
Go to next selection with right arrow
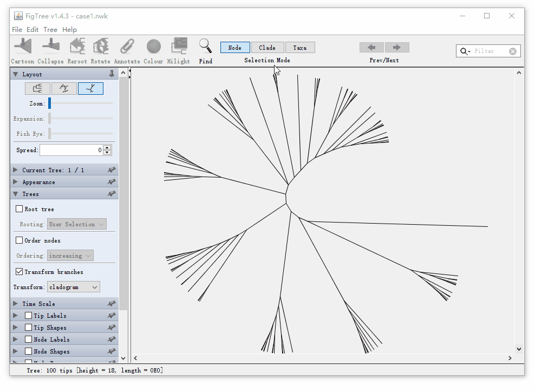point(396,48)
